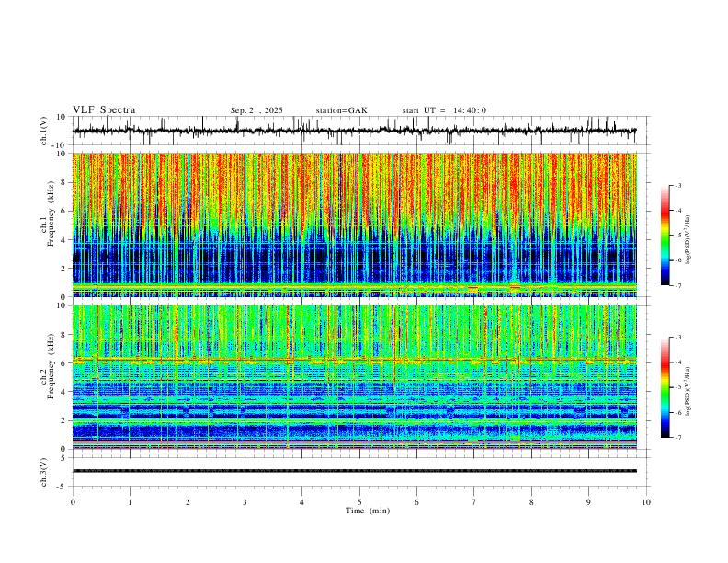The image size is (728, 563).
Task: Click time axis tick label "9"
Action: [x=588, y=502]
